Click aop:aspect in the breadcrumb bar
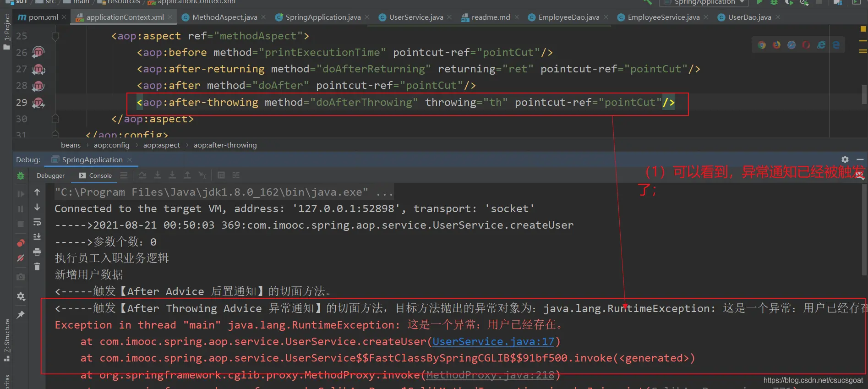This screenshot has width=868, height=389. pos(161,145)
